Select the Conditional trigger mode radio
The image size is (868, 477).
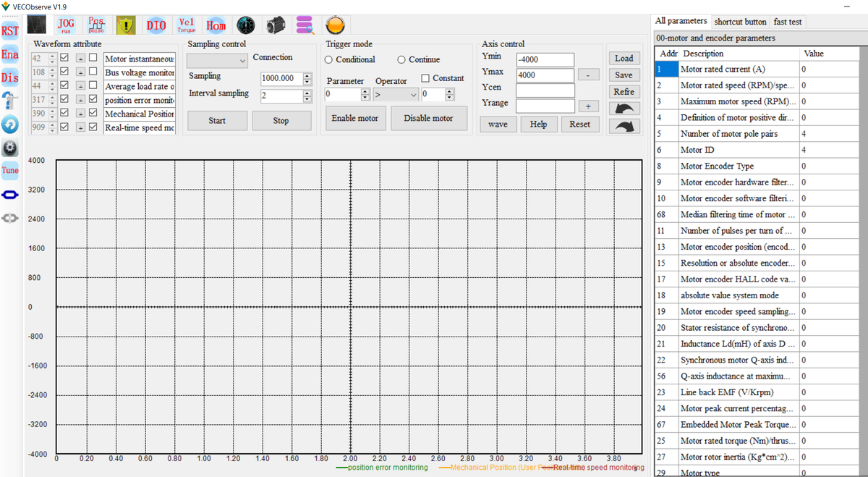[329, 59]
